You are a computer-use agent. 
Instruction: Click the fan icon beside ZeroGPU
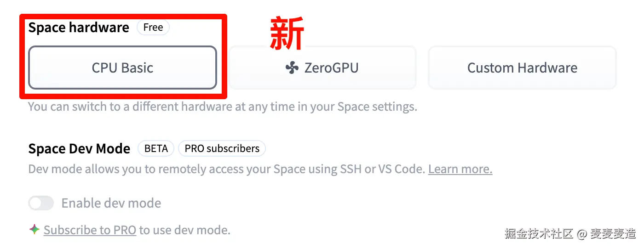pyautogui.click(x=292, y=68)
